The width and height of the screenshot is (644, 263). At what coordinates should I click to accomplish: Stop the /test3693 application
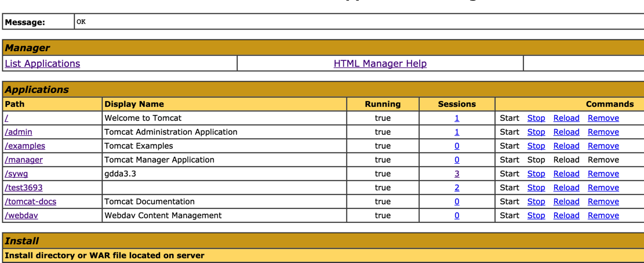coord(536,188)
